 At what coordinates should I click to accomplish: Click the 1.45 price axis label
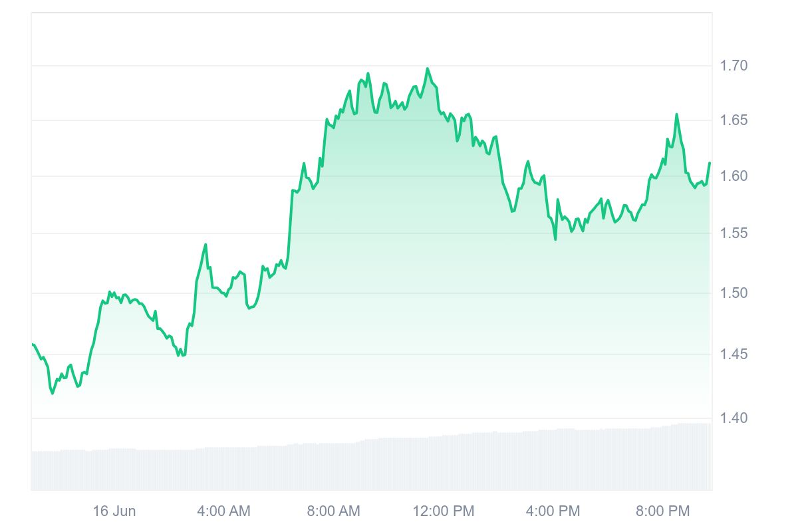coord(734,354)
